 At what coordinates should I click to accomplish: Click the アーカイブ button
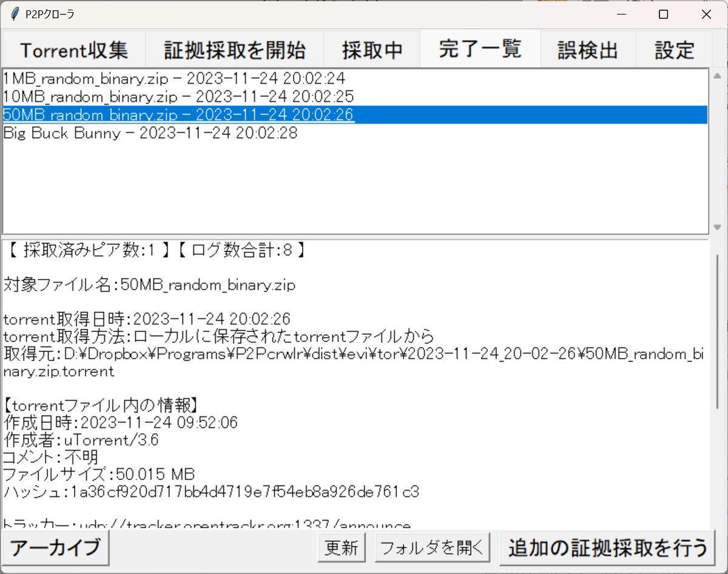[55, 547]
